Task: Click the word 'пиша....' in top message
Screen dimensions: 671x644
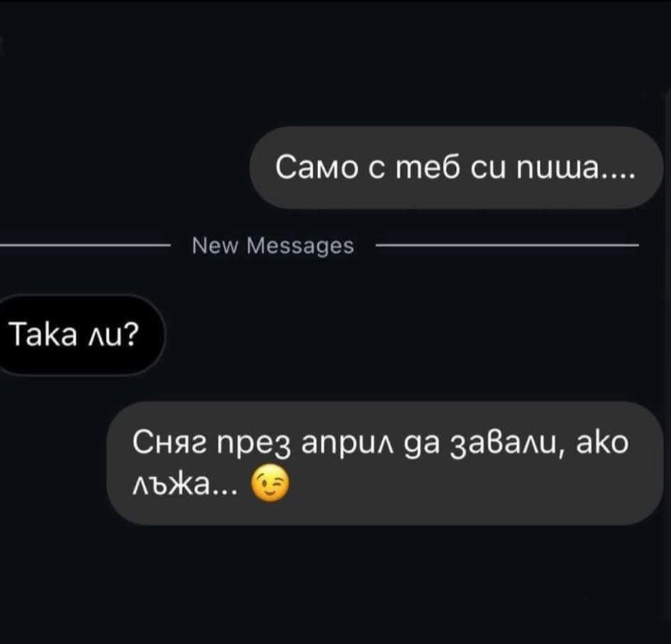Action: click(576, 168)
